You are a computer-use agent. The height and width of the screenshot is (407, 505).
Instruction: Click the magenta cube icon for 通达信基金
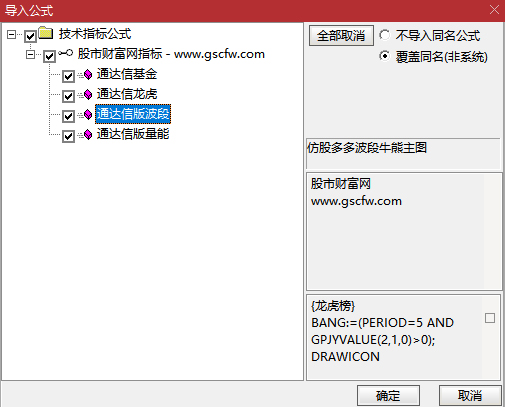(x=88, y=75)
